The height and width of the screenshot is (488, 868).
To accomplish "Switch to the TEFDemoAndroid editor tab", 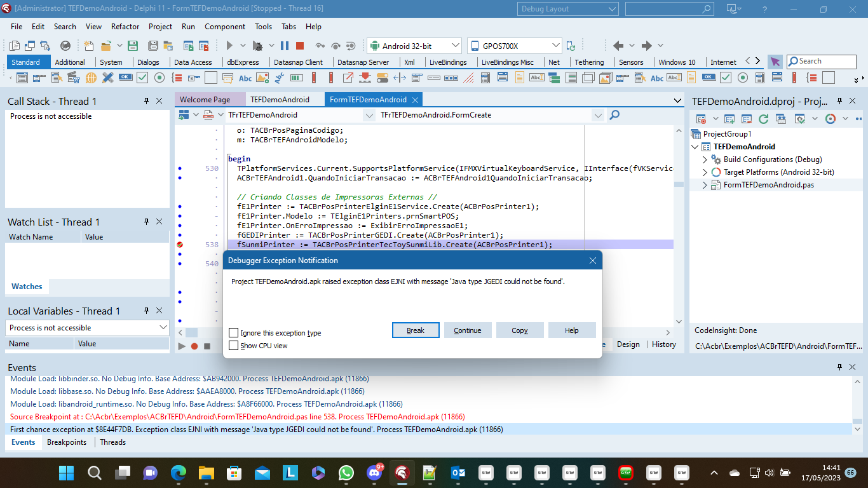I will 280,100.
